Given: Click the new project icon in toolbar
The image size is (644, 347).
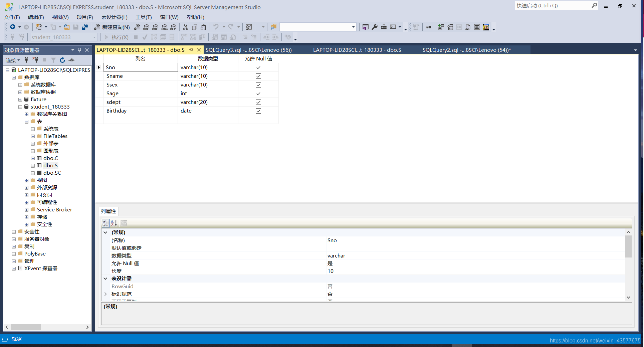Looking at the screenshot, I should point(39,27).
